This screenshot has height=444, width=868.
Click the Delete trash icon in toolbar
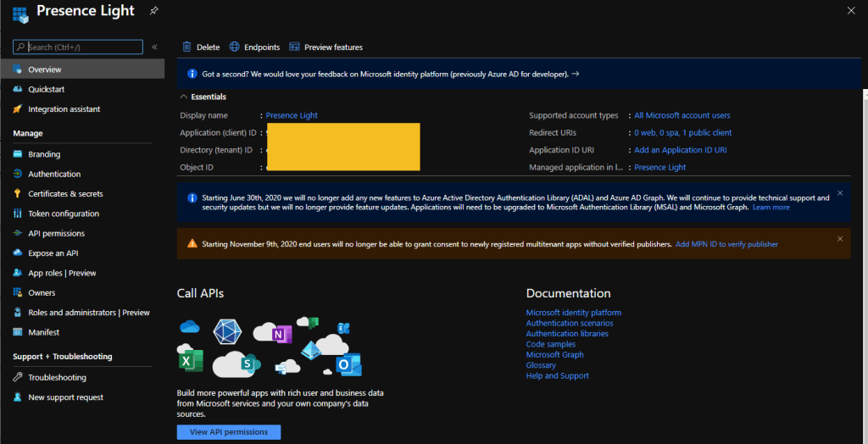tap(186, 47)
